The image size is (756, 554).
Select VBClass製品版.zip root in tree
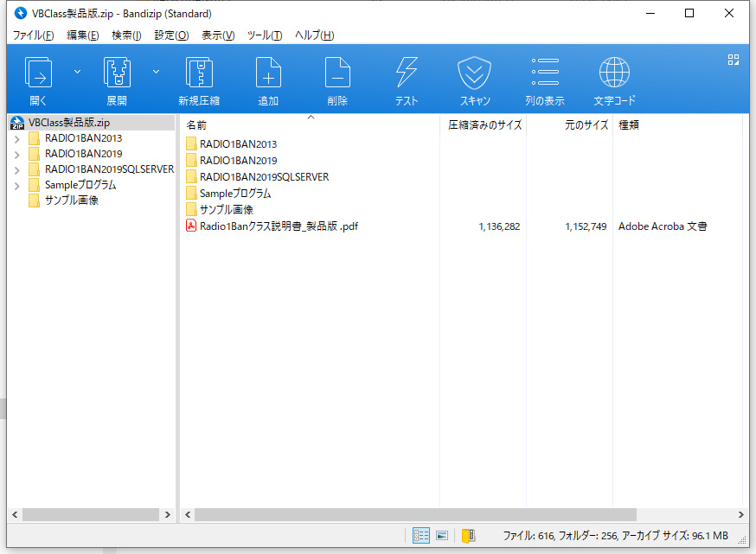(x=69, y=123)
